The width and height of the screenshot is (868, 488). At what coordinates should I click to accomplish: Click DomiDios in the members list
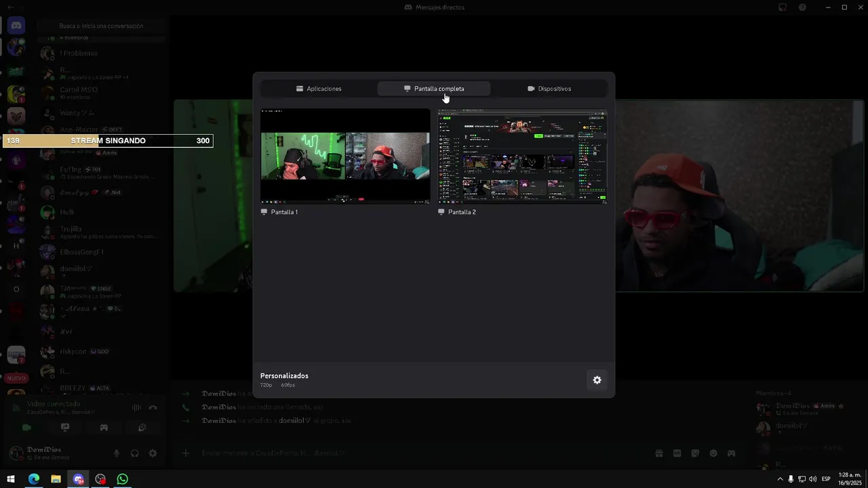(x=804, y=409)
